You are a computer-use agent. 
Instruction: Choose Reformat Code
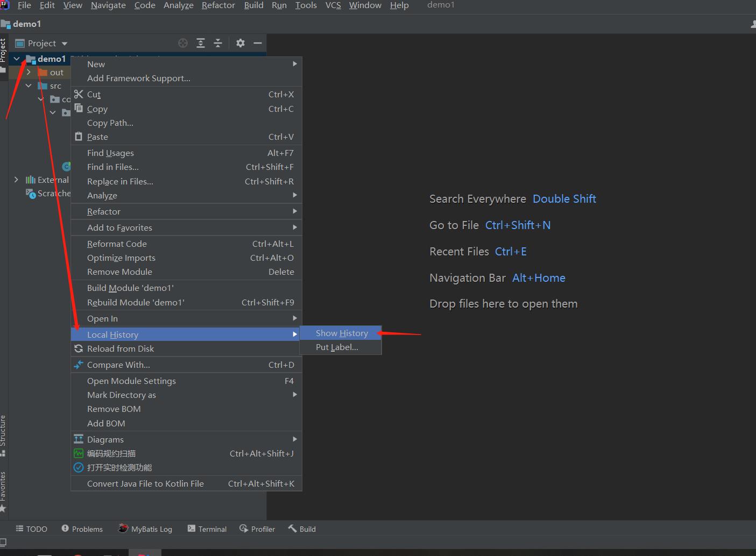click(186, 244)
